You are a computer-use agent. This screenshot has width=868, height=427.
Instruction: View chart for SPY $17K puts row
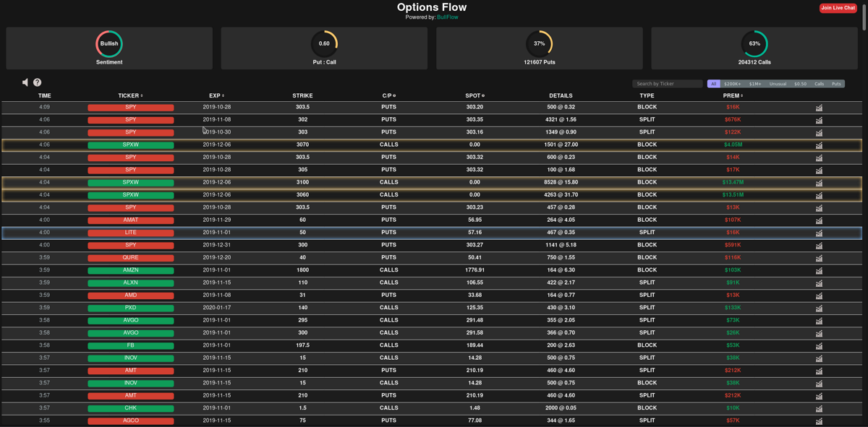click(819, 171)
